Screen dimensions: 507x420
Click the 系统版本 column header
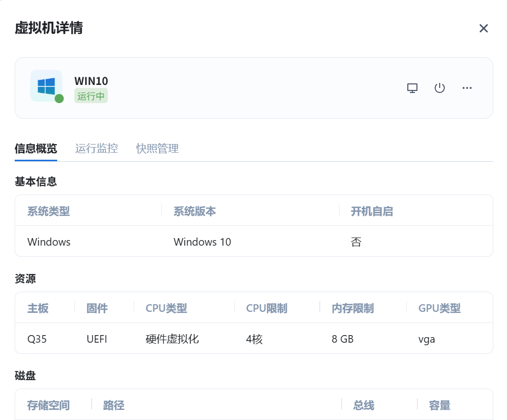tap(195, 211)
